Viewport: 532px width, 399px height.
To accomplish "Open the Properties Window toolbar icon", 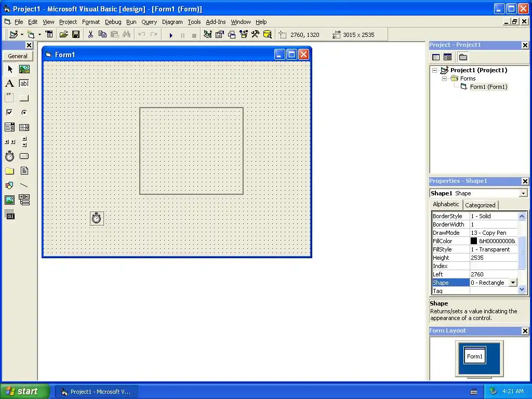I will pos(220,34).
